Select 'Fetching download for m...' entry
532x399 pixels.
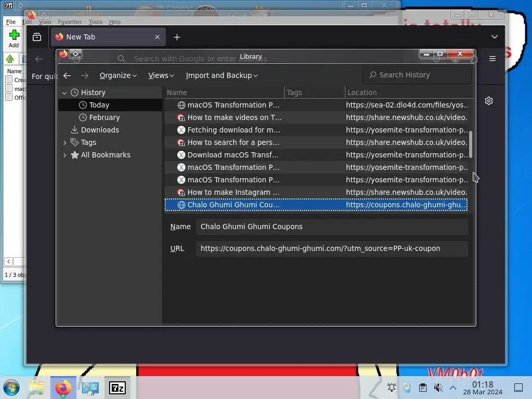click(316, 130)
